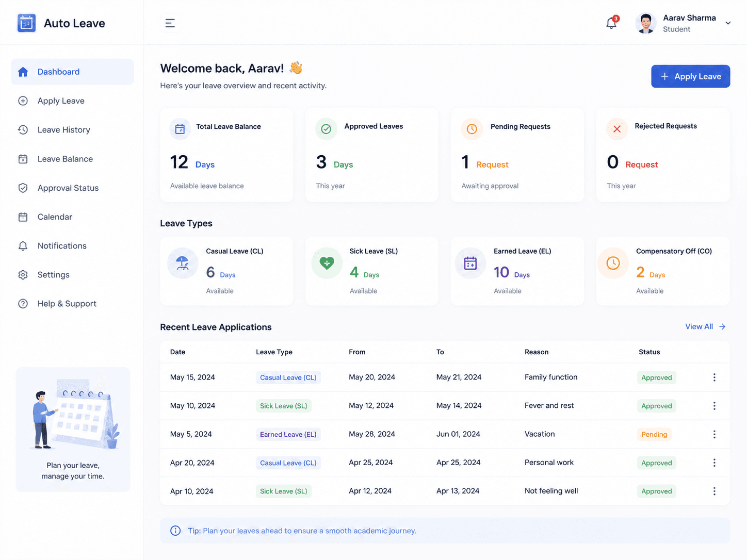The width and height of the screenshot is (747, 560).
Task: Click the Status column header
Action: 649,352
